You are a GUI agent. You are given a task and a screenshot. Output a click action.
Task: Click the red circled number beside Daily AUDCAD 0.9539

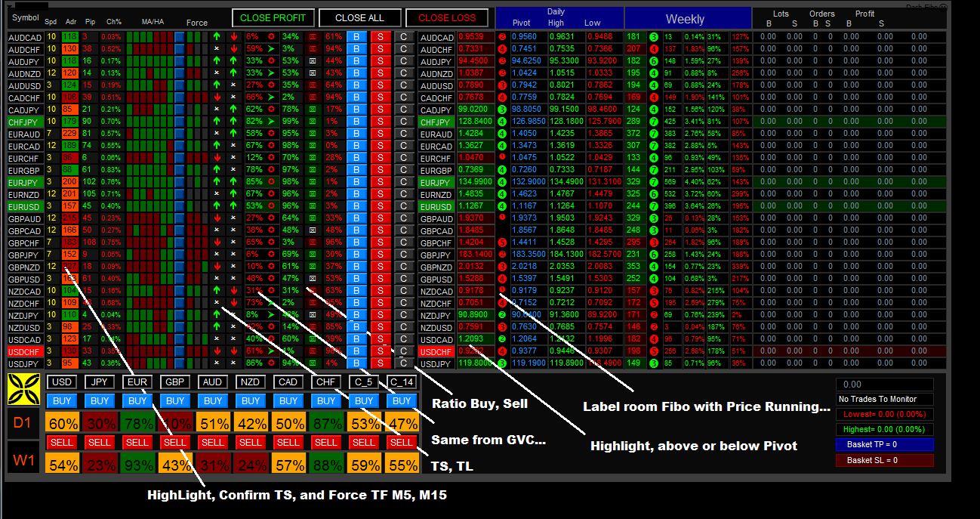coord(503,37)
